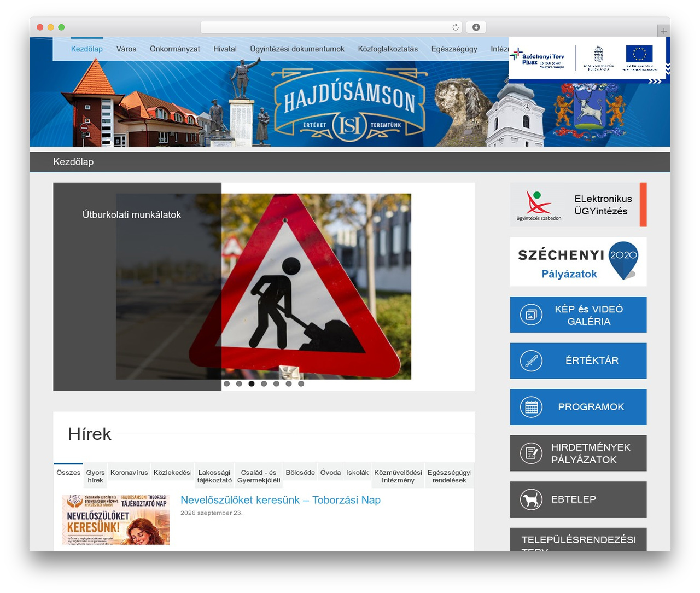Click the Programok calendar icon

531,407
